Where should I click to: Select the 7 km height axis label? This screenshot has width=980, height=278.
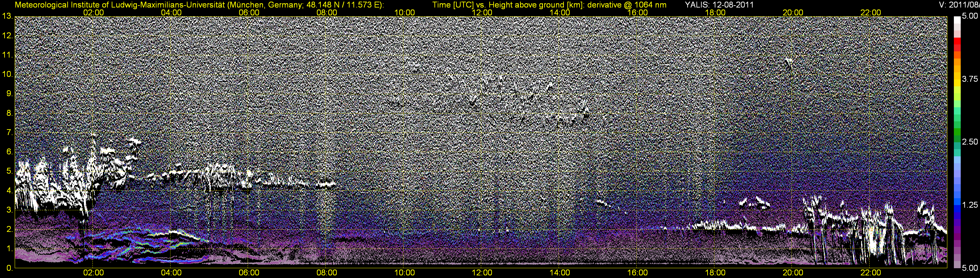click(9, 132)
